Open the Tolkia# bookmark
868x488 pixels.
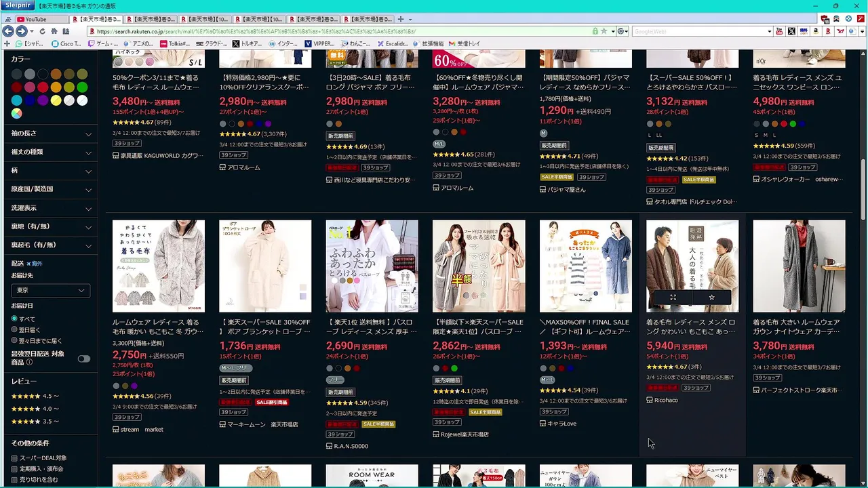click(x=175, y=43)
